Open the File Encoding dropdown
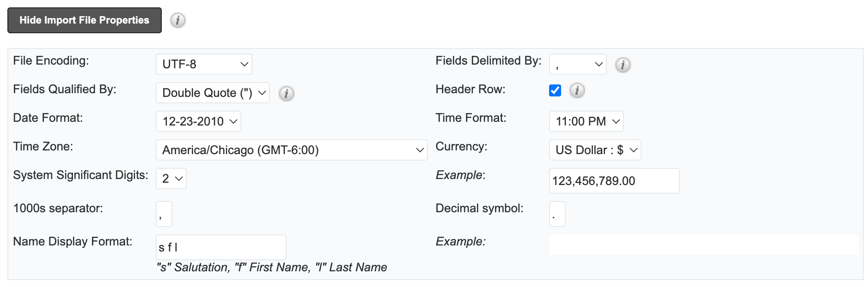The image size is (868, 287). point(203,64)
